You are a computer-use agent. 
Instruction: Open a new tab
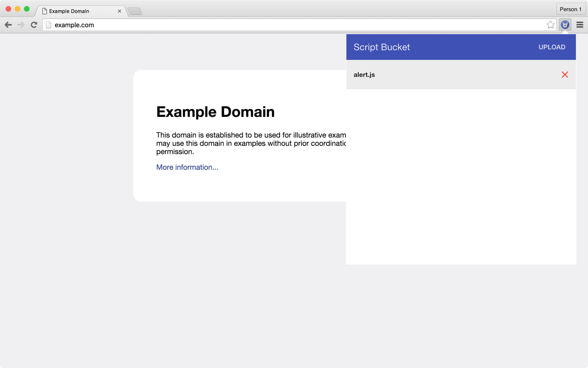pos(135,11)
